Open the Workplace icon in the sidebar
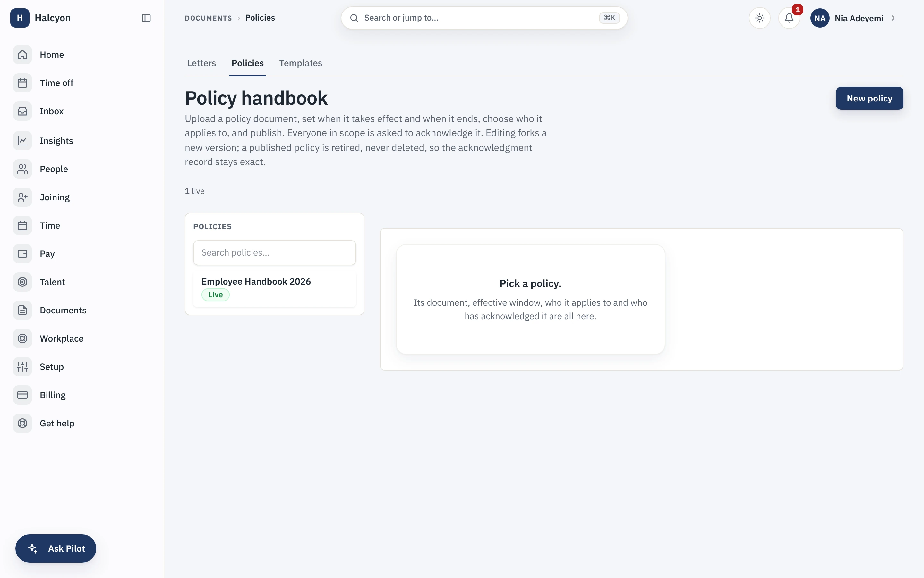924x578 pixels. tap(22, 339)
